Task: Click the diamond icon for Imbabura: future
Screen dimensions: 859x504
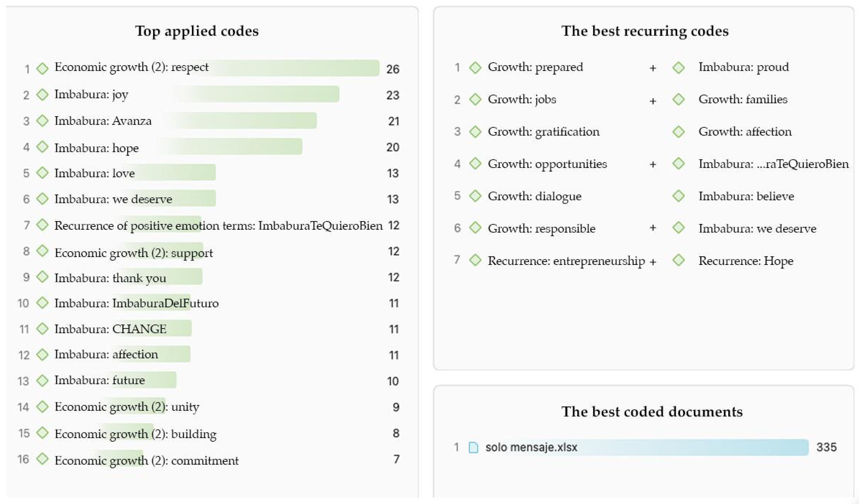Action: tap(42, 380)
